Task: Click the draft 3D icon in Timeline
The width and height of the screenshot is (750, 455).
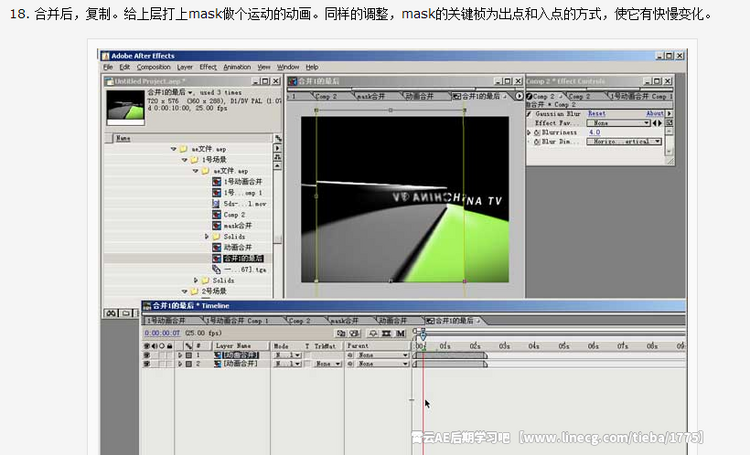Action: pos(354,333)
